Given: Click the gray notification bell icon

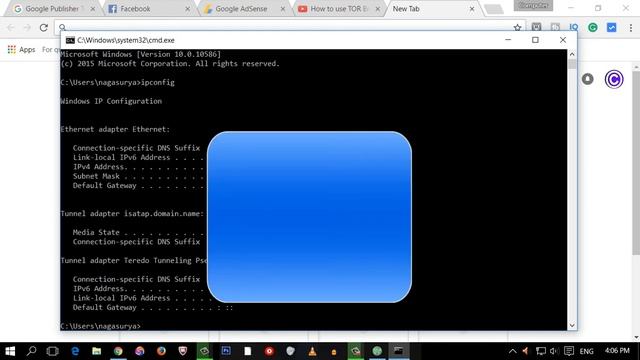Looking at the screenshot, I should [588, 79].
